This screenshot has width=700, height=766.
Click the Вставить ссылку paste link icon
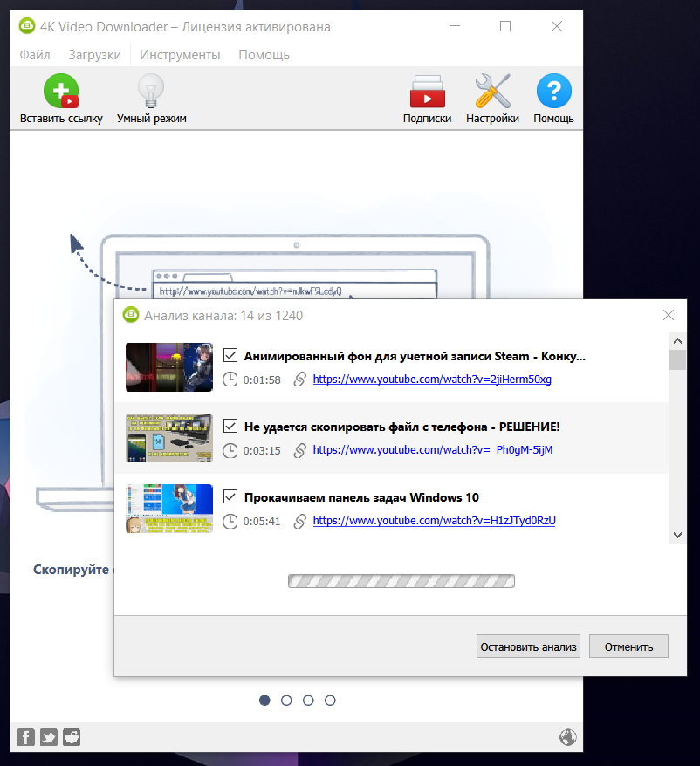coord(61,91)
